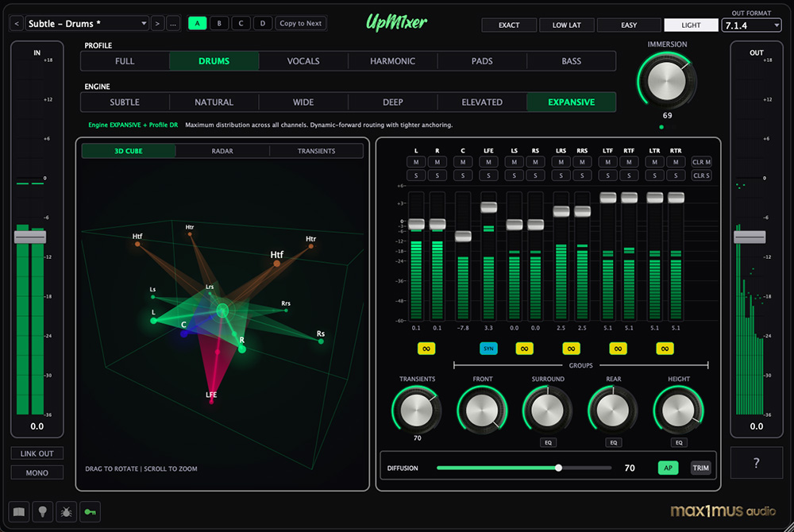Solo the LFE channel
The image size is (794, 532).
488,175
